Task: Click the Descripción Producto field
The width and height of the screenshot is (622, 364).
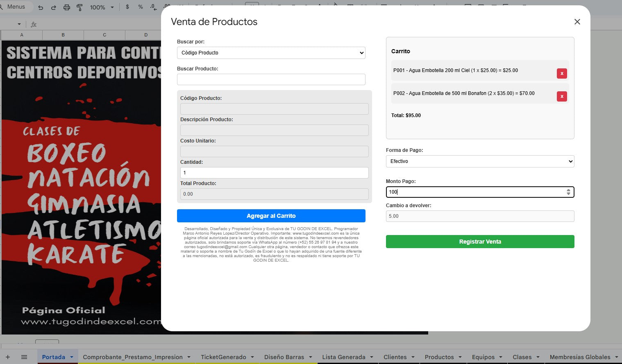Action: [x=275, y=130]
